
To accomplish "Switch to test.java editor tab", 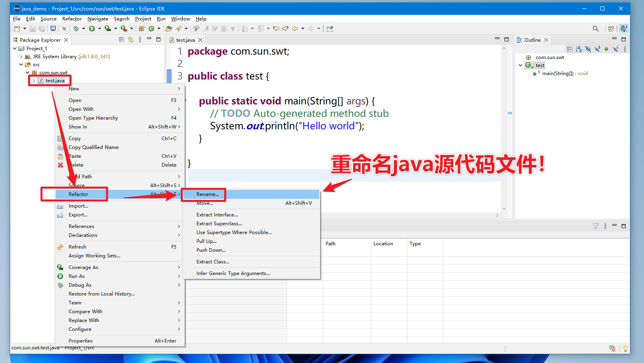I will click(185, 40).
